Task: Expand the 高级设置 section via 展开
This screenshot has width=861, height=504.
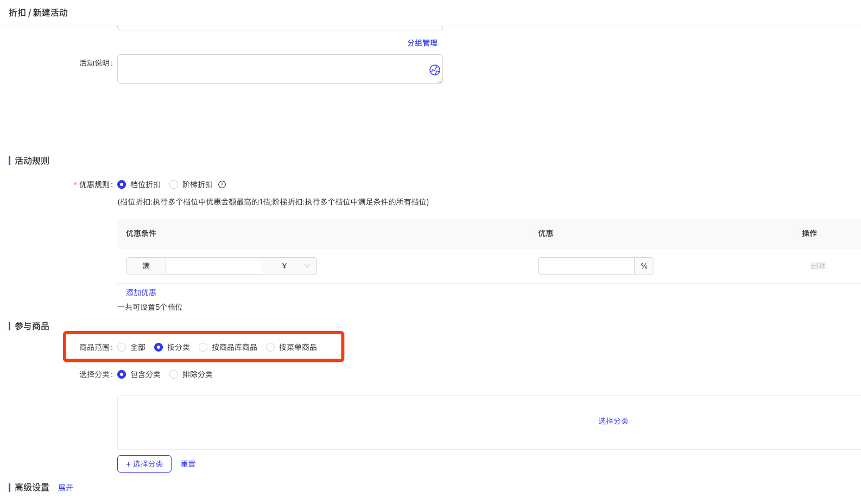Action: (66, 488)
